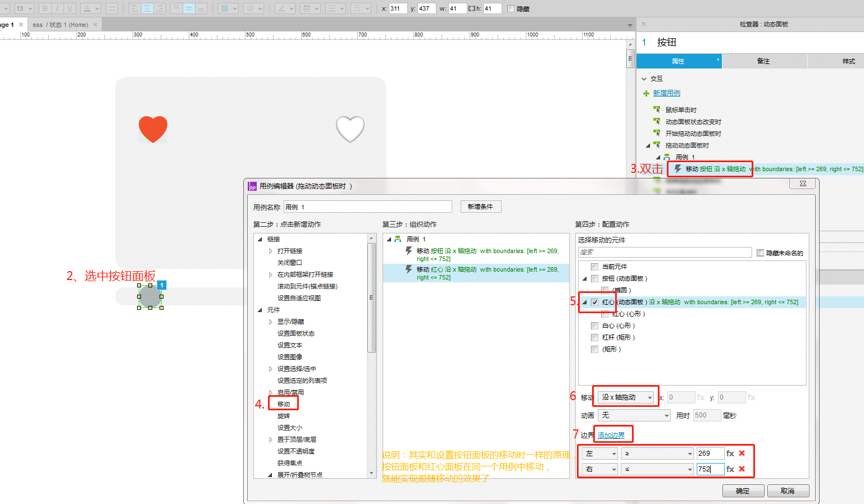Screen dimensions: 864x504
Task: Check the 当前元件 checkbox
Action: pos(594,267)
